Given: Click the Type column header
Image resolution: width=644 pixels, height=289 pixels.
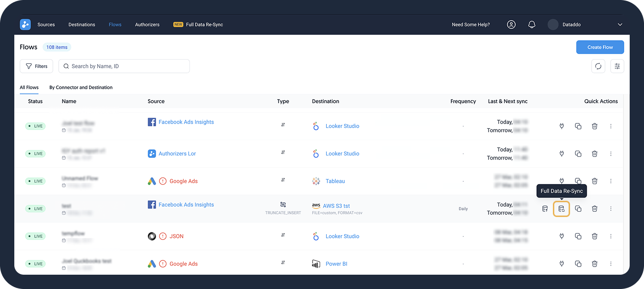Looking at the screenshot, I should tap(283, 101).
